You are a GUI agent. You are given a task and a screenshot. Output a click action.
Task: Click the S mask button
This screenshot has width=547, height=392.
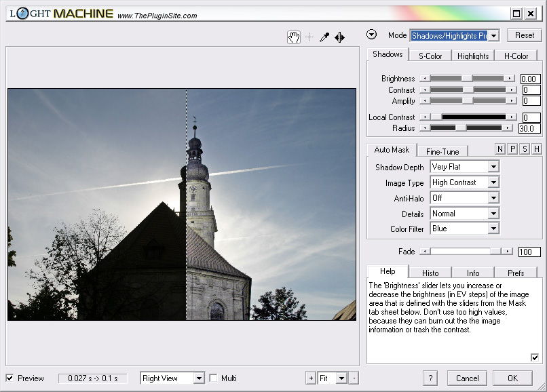pyautogui.click(x=525, y=149)
